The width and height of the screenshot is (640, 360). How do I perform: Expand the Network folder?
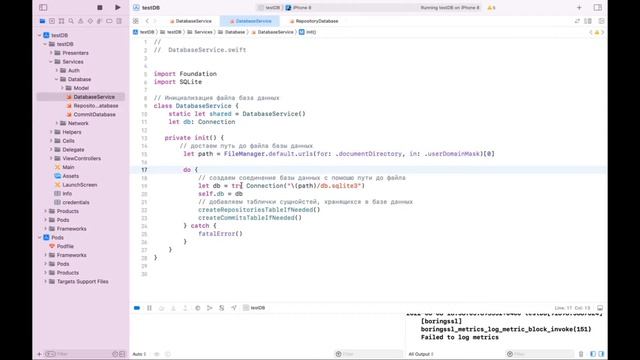(x=57, y=123)
